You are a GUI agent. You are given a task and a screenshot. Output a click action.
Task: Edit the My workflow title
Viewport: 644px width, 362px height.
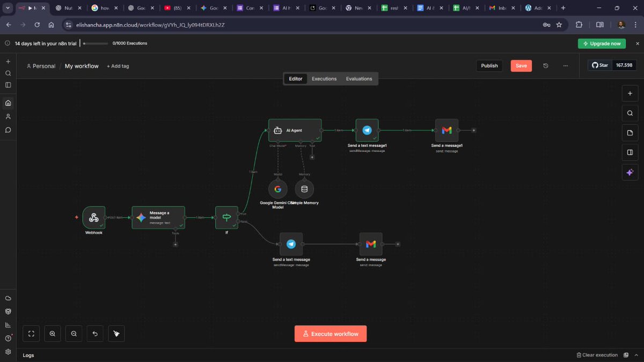tap(82, 66)
